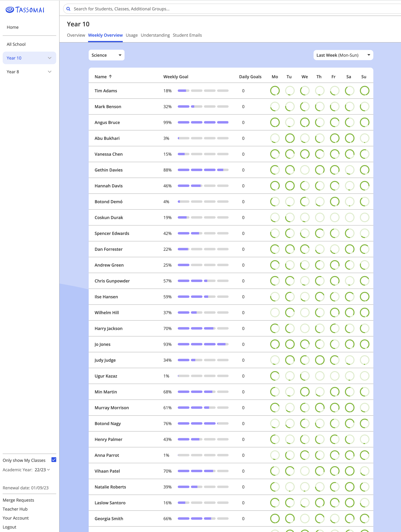401x532 pixels.
Task: Expand the Year 8 section
Action: [50, 71]
